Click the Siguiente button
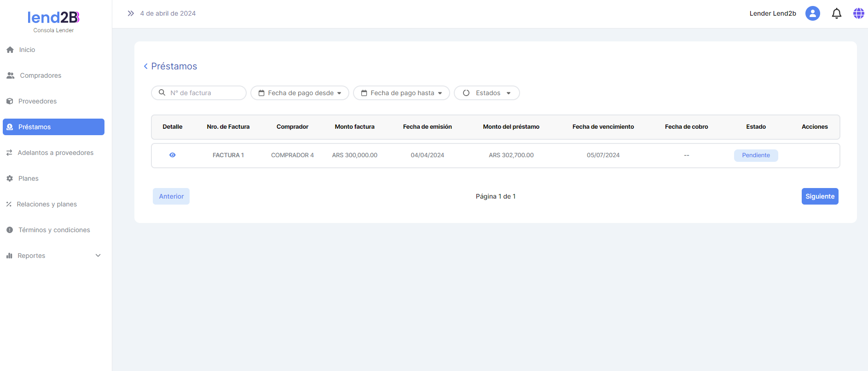 (x=820, y=196)
